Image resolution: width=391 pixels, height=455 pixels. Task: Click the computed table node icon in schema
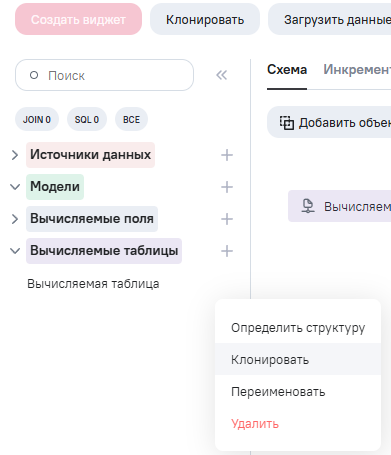pos(308,206)
